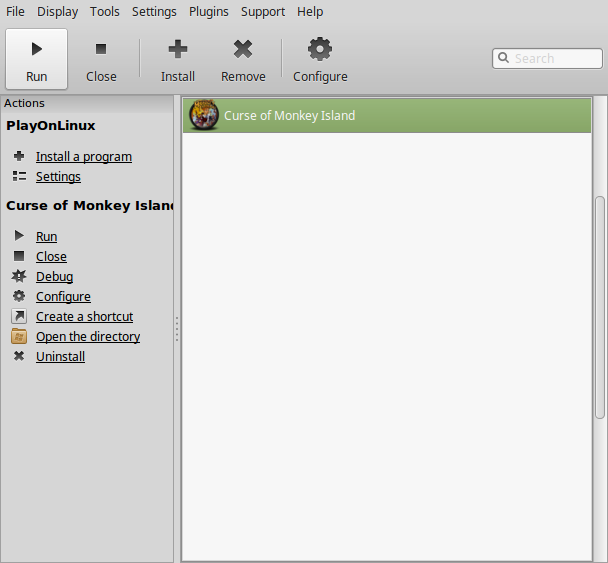Image resolution: width=608 pixels, height=563 pixels.
Task: Click the sidebar splitter handle dots
Action: 177,329
